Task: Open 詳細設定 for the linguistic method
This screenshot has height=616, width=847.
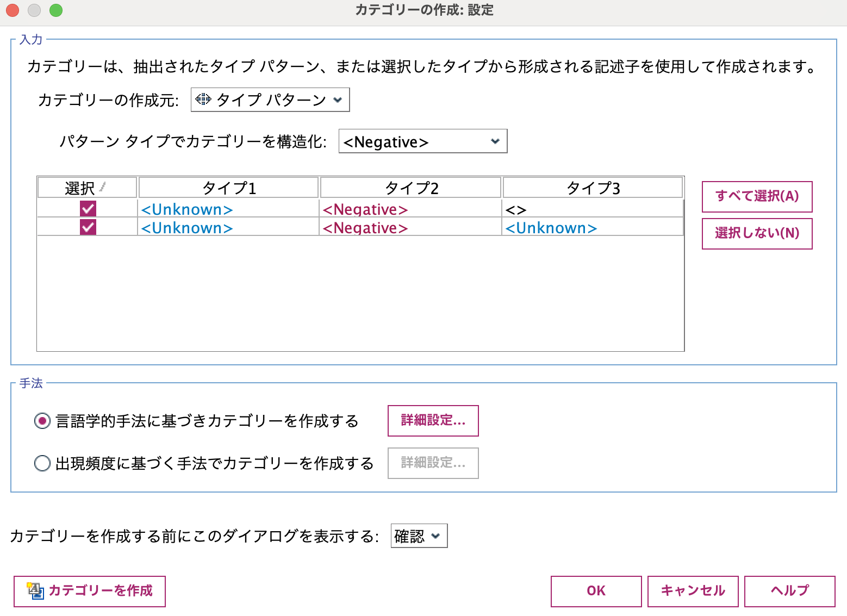Action: click(433, 420)
